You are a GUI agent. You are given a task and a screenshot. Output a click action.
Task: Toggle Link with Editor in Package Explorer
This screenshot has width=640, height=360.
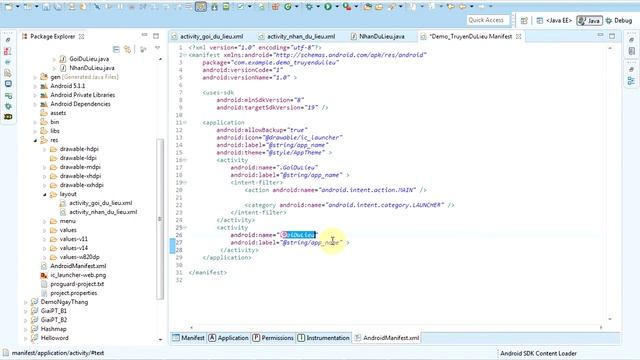pyautogui.click(x=128, y=49)
